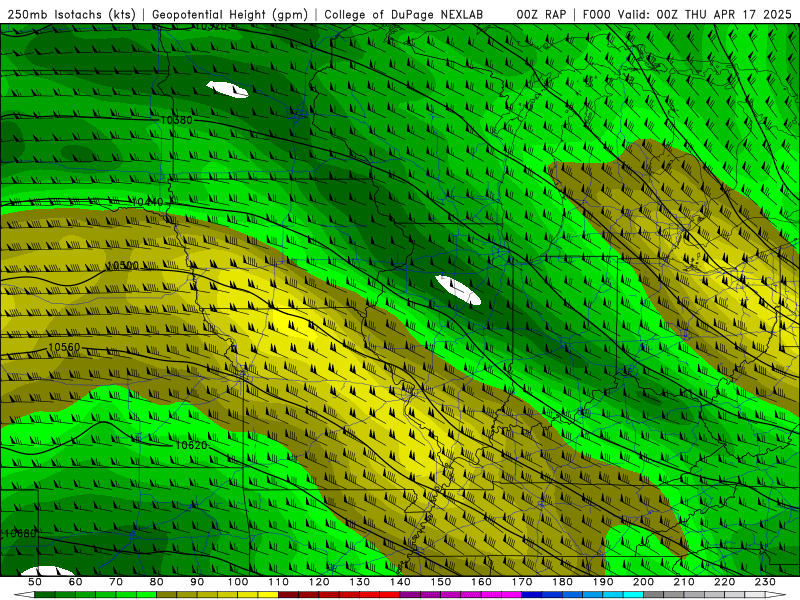
Task: Click the legend value 140
Action: pos(400,582)
